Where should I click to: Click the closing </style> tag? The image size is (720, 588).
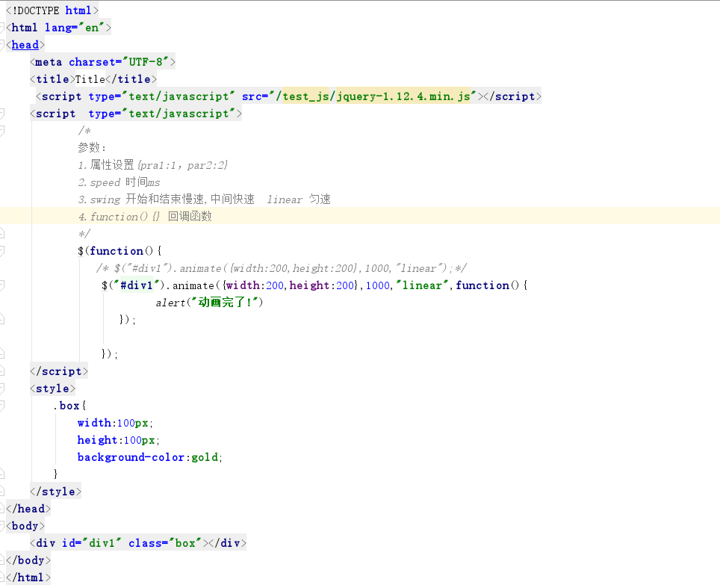55,492
